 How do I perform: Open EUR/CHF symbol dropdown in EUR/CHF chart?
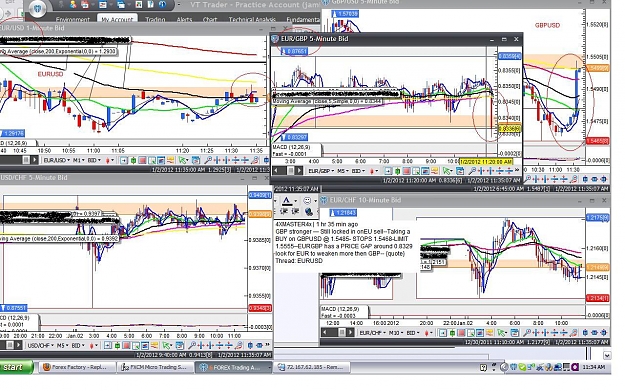373,333
